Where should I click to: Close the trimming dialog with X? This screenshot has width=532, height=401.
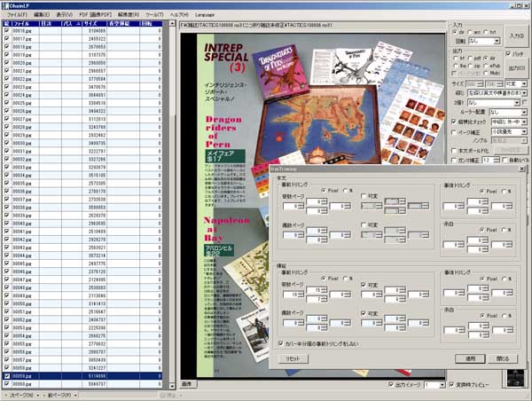coord(522,169)
